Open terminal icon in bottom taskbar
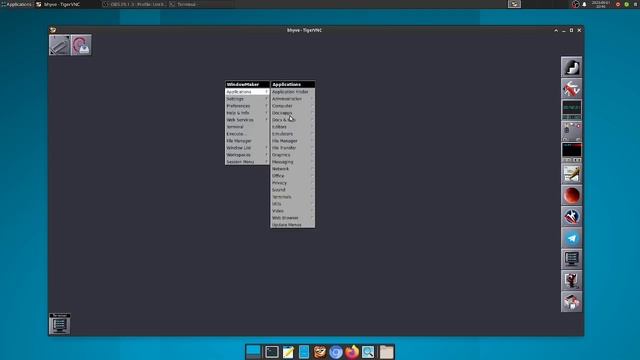The width and height of the screenshot is (640, 360). pyautogui.click(x=271, y=352)
